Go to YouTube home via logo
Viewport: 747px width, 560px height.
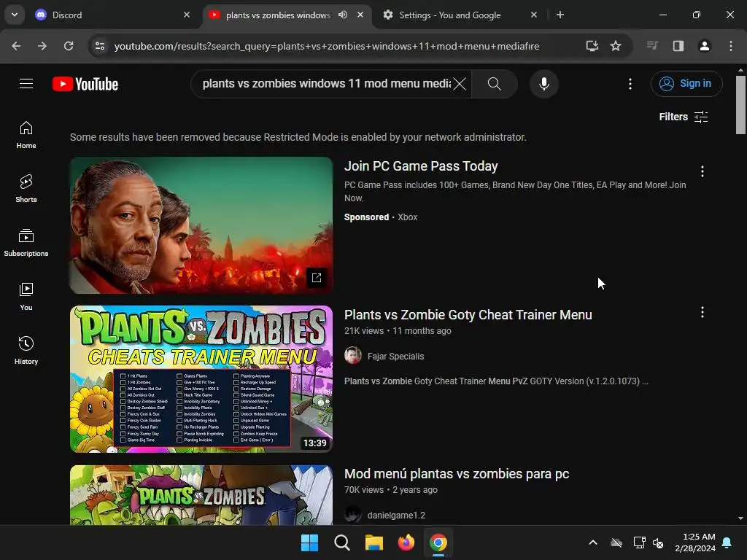pyautogui.click(x=85, y=84)
